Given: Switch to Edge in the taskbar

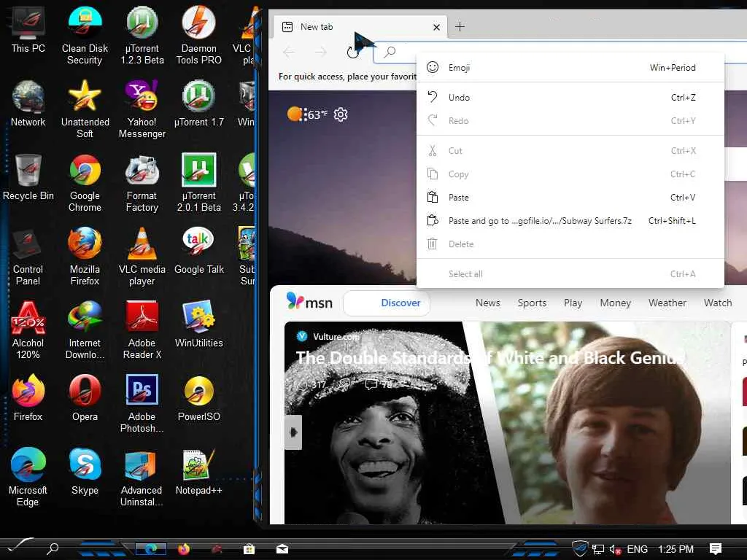Looking at the screenshot, I should tap(151, 549).
